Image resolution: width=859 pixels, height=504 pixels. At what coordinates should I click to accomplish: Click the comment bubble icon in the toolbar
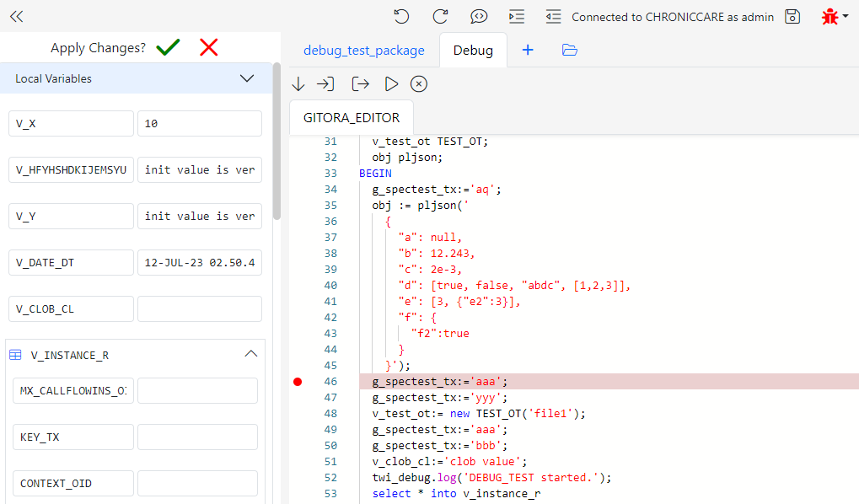click(479, 16)
